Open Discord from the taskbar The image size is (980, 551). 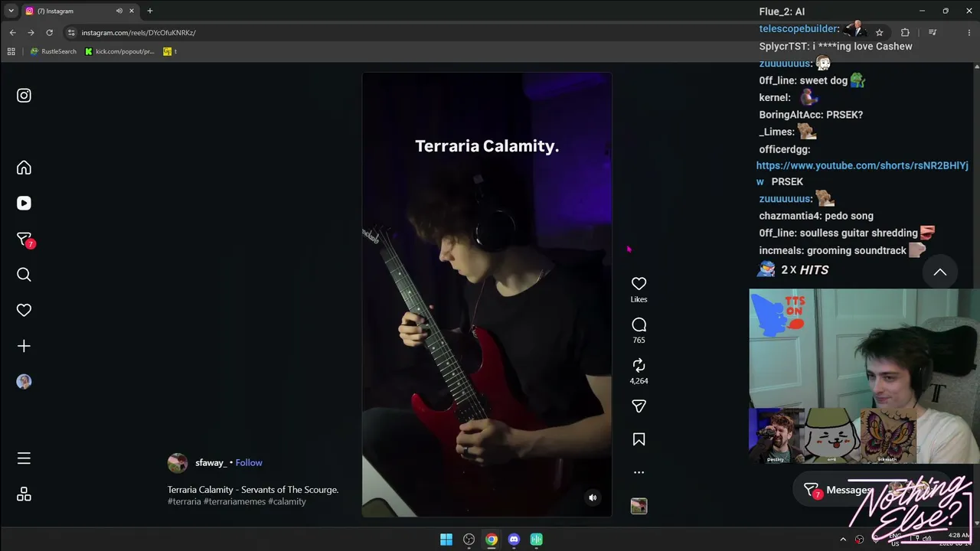coord(514,540)
